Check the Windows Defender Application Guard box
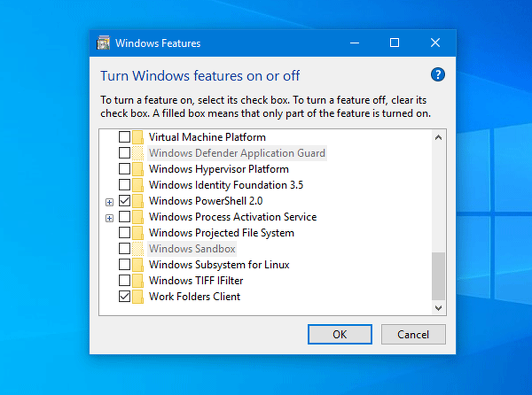Viewport: 532px width, 395px height. (x=124, y=153)
